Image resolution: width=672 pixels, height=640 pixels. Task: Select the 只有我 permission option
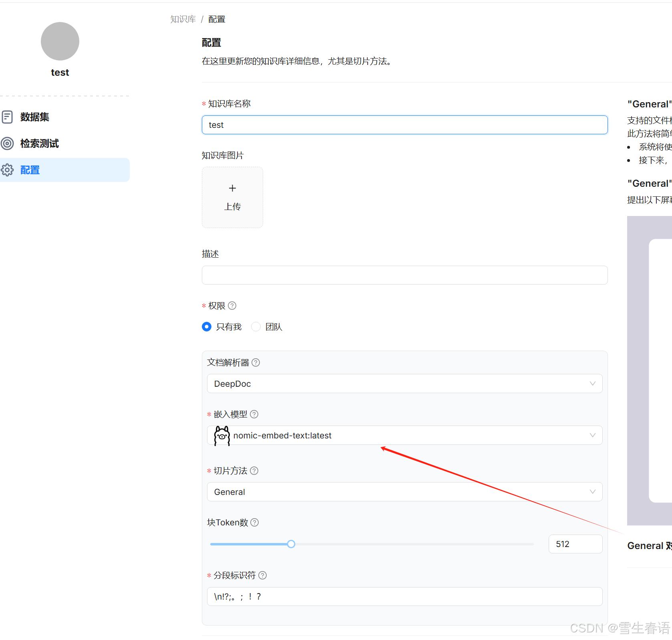point(206,327)
